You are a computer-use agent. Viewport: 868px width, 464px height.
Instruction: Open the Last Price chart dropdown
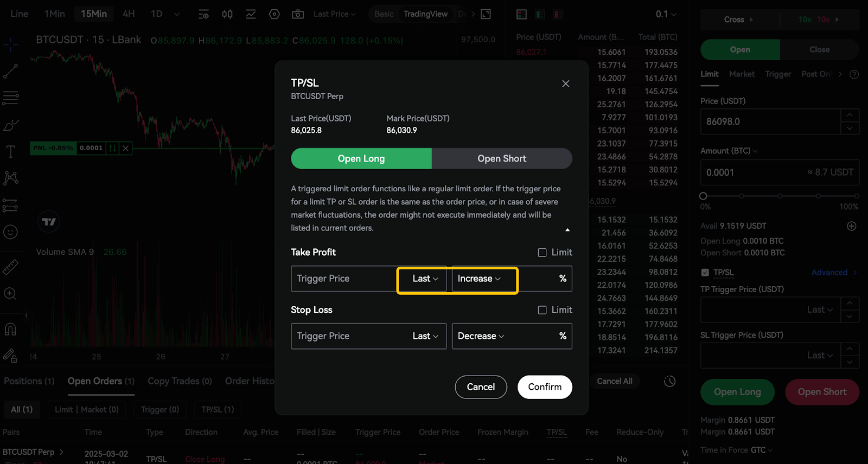pos(334,14)
